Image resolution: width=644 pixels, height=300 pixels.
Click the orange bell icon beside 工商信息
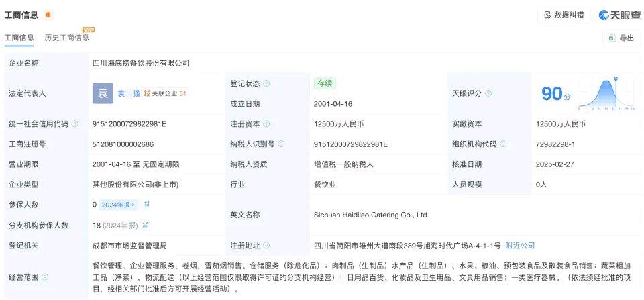pos(48,15)
